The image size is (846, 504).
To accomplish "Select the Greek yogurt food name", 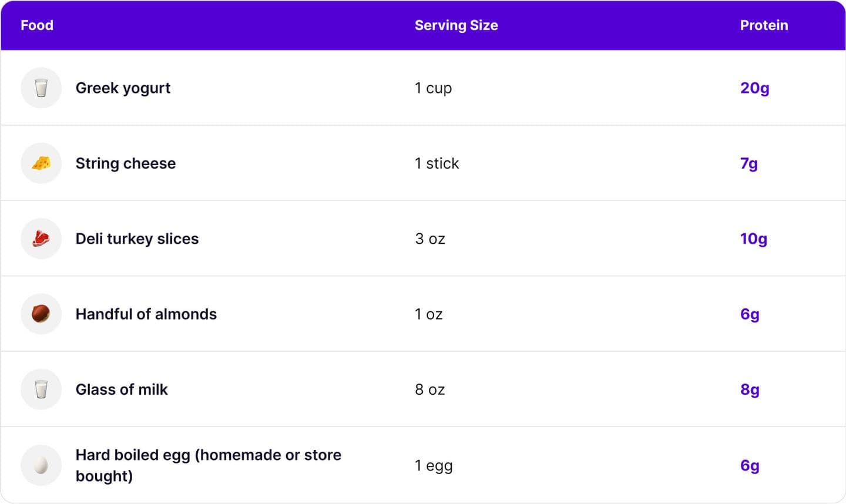I will coord(123,88).
